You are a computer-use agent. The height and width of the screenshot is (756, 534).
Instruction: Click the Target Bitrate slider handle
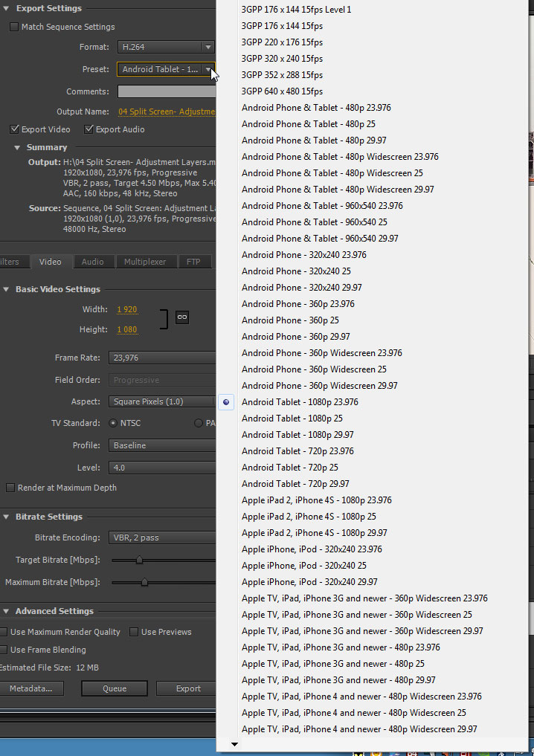pos(139,560)
